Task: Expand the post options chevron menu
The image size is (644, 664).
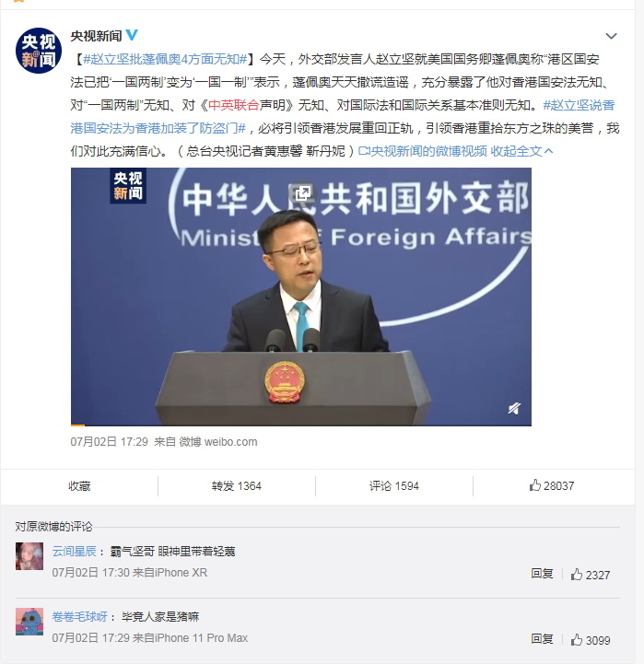Action: click(x=611, y=36)
